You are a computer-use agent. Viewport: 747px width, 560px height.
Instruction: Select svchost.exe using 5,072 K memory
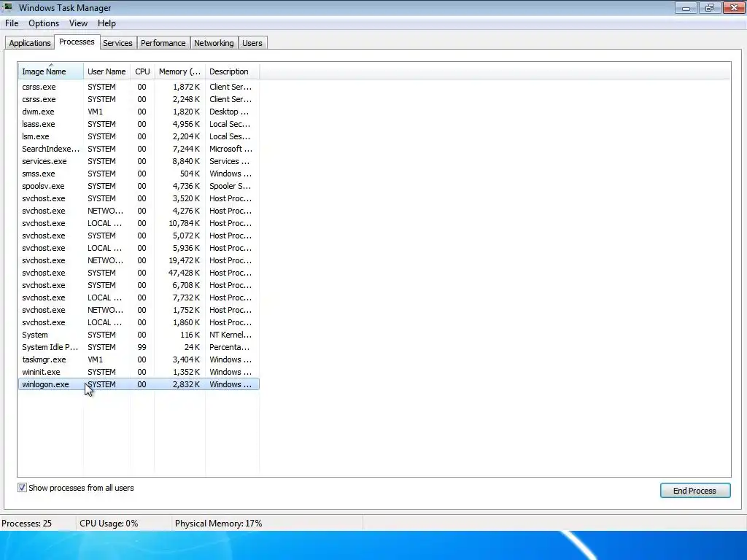click(139, 236)
